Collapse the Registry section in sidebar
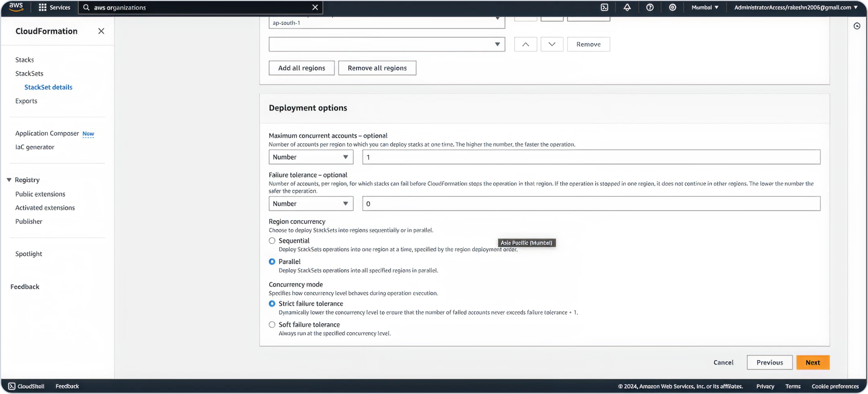 [9, 180]
